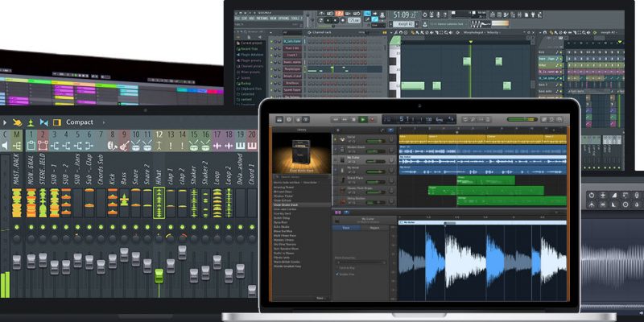Click the snare drum icon on track 10
The height and width of the screenshot is (322, 644).
point(135,146)
